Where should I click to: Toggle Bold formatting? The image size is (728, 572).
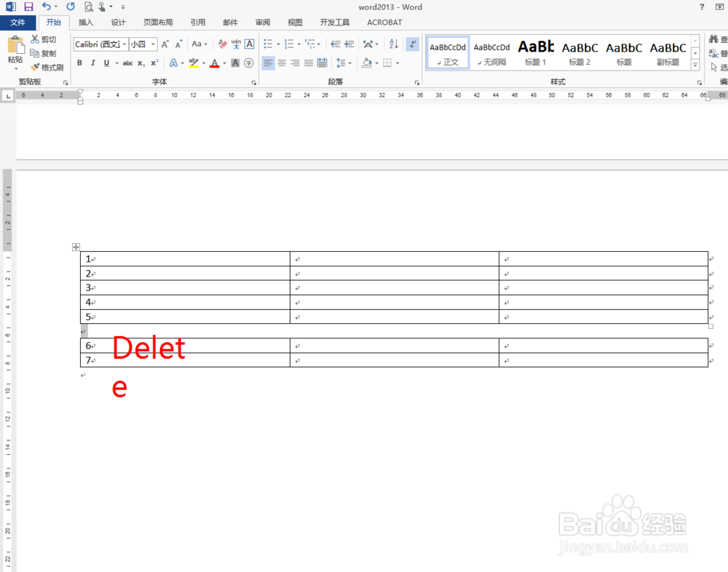pyautogui.click(x=79, y=63)
